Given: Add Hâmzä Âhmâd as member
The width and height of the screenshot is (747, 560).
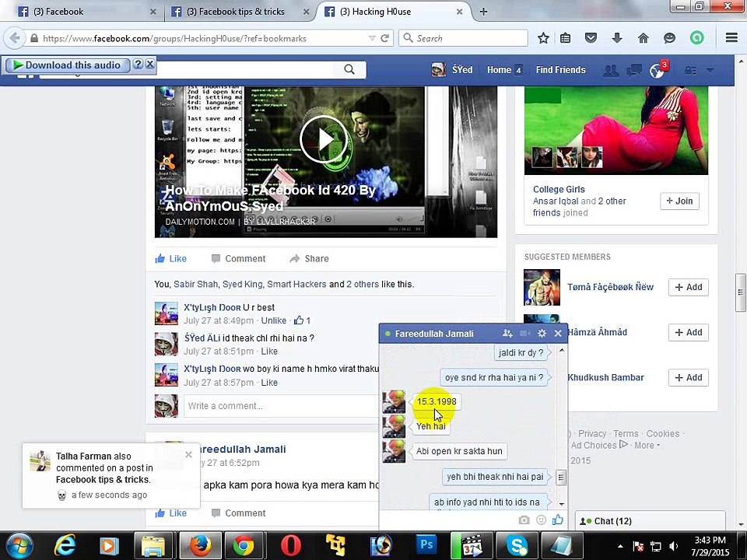Looking at the screenshot, I should coord(689,332).
